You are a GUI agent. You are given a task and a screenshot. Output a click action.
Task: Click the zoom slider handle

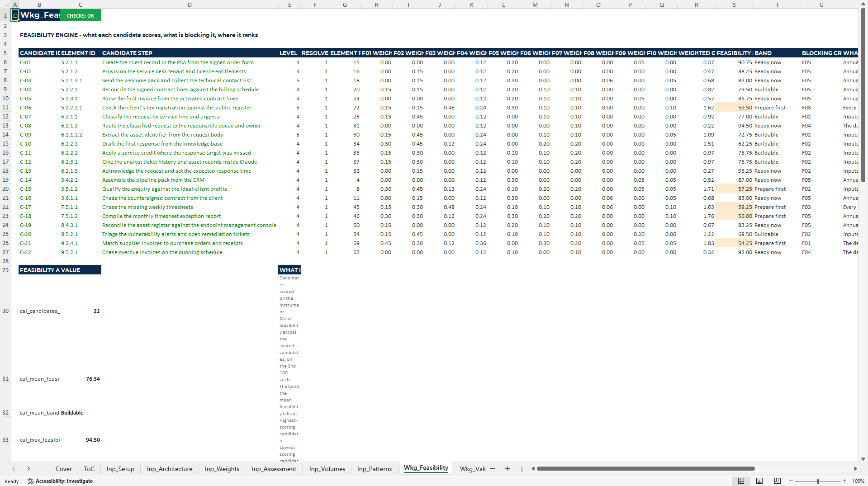[x=818, y=481]
